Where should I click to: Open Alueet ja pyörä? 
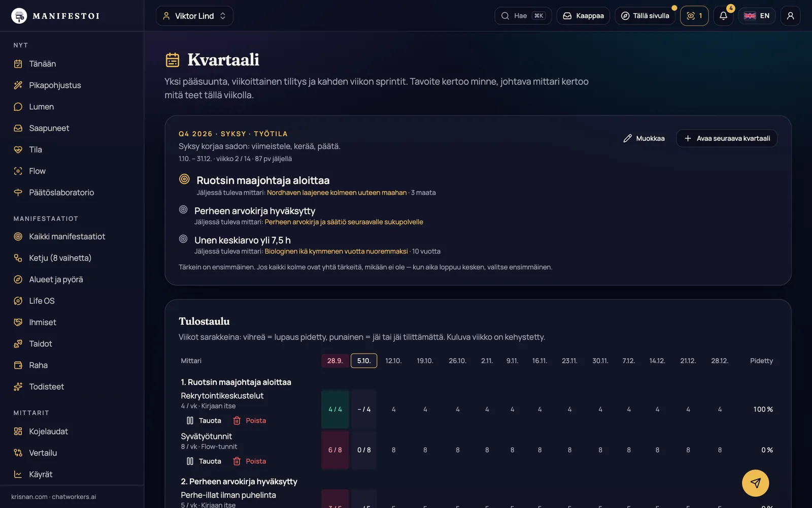72,279
